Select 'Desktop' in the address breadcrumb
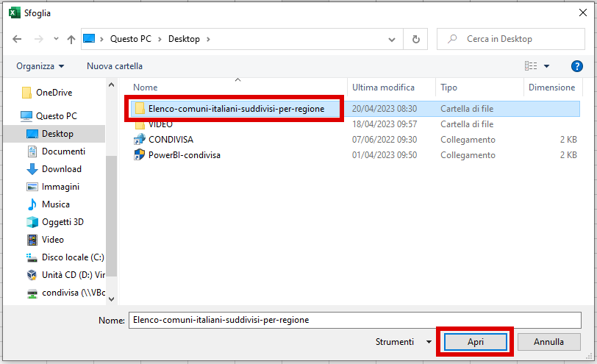 184,39
